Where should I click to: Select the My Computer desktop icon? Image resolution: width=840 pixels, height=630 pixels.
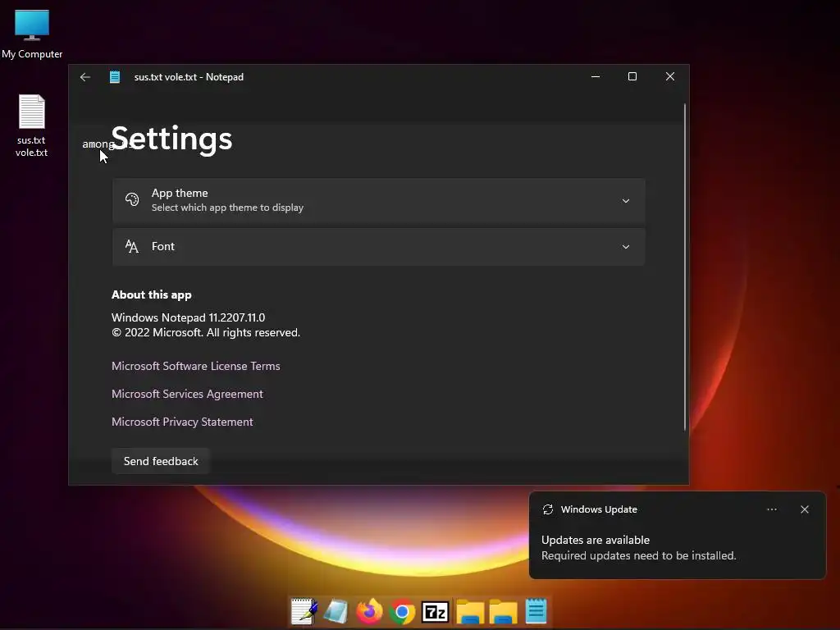pos(32,34)
